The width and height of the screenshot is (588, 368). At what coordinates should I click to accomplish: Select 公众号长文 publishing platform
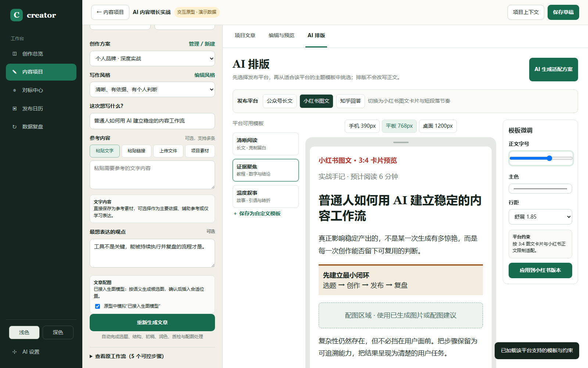280,101
